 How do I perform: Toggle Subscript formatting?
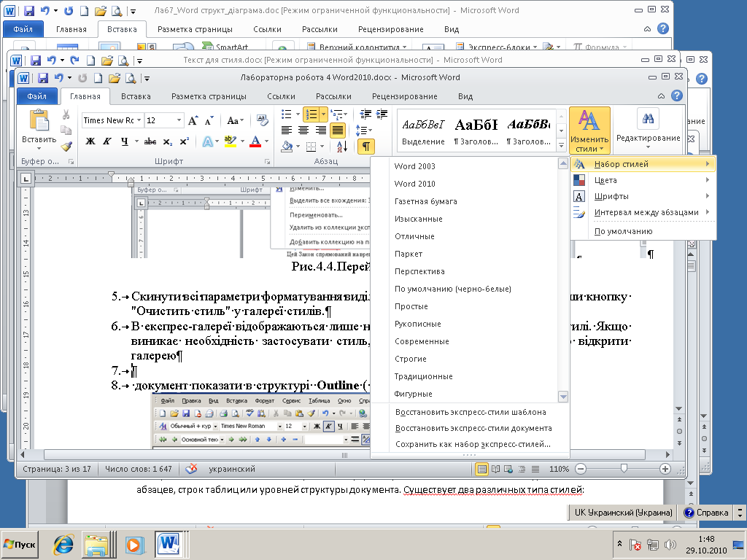[x=167, y=142]
